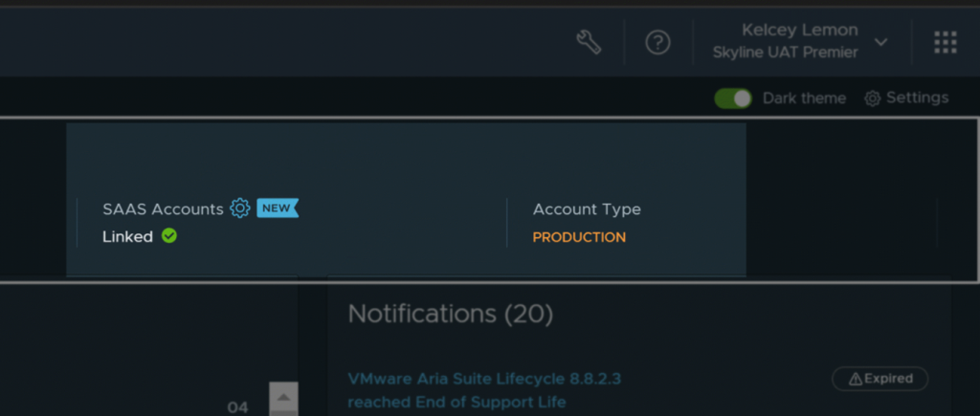
Task: Click the blue NEW ribbon badge
Action: point(277,208)
